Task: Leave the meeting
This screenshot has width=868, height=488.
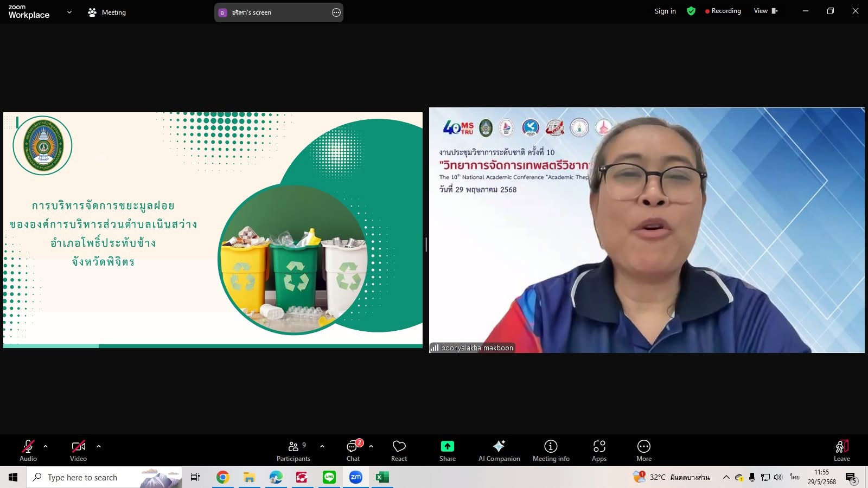Action: click(841, 450)
